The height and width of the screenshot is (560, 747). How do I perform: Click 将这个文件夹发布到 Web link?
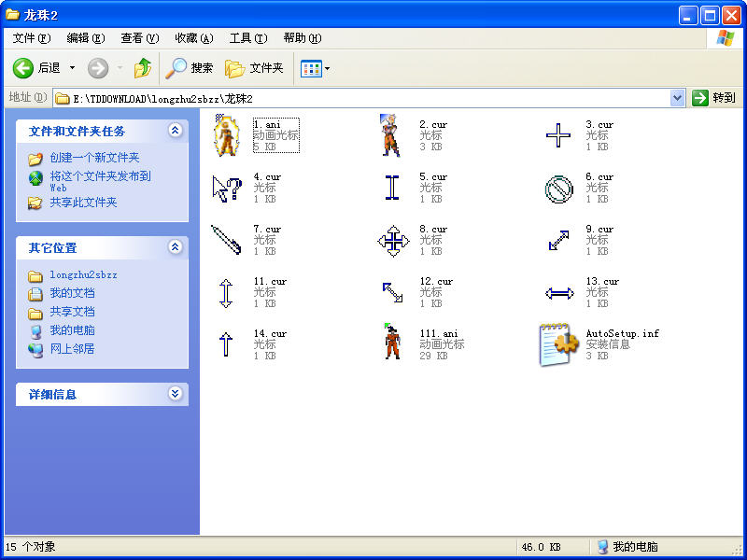point(101,181)
